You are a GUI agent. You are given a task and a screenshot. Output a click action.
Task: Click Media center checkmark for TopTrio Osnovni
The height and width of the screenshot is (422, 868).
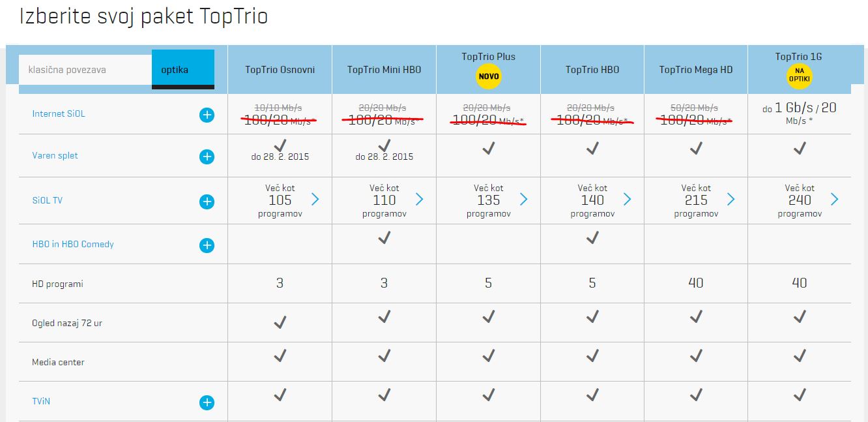(280, 355)
